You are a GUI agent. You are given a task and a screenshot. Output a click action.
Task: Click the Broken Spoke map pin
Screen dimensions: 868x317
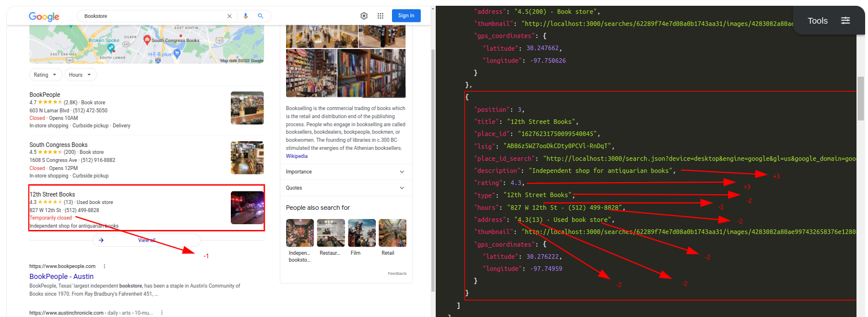pos(111,48)
